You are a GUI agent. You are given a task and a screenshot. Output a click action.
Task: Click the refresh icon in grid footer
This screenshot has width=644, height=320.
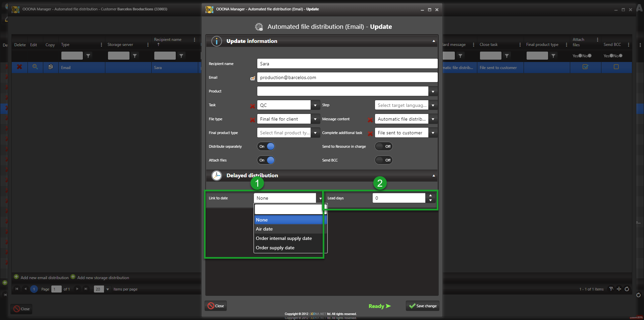[627, 289]
